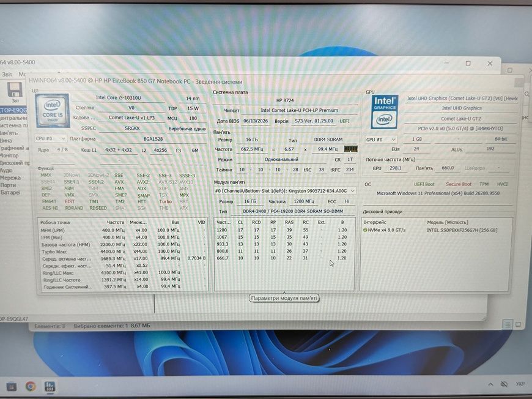Screen dimensions: 532x399
Task: Select the Монітор item in the sidebar tree
Action: point(9,155)
